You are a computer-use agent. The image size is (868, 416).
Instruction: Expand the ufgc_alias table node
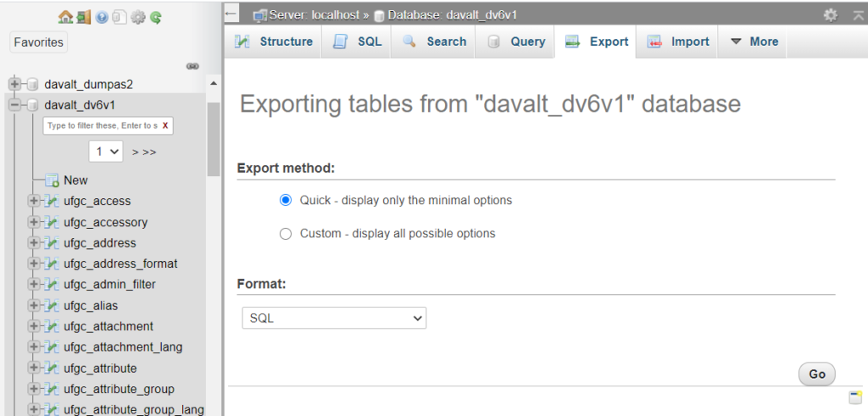34,305
